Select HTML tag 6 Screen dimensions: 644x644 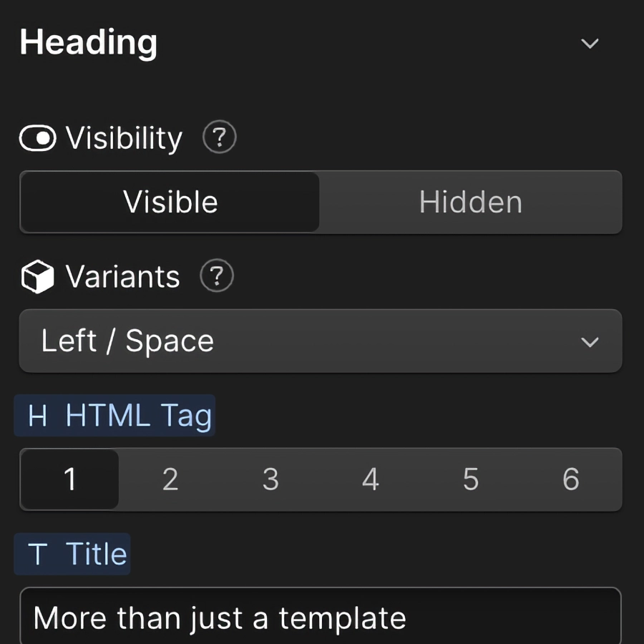[571, 479]
